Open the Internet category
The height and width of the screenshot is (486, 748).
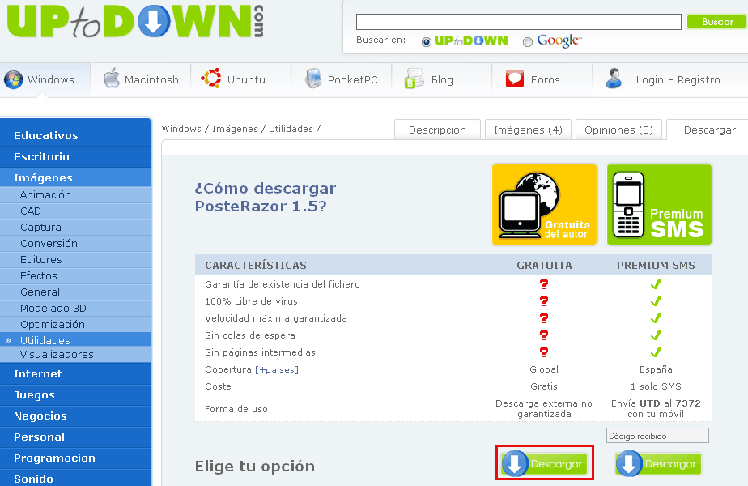75,374
